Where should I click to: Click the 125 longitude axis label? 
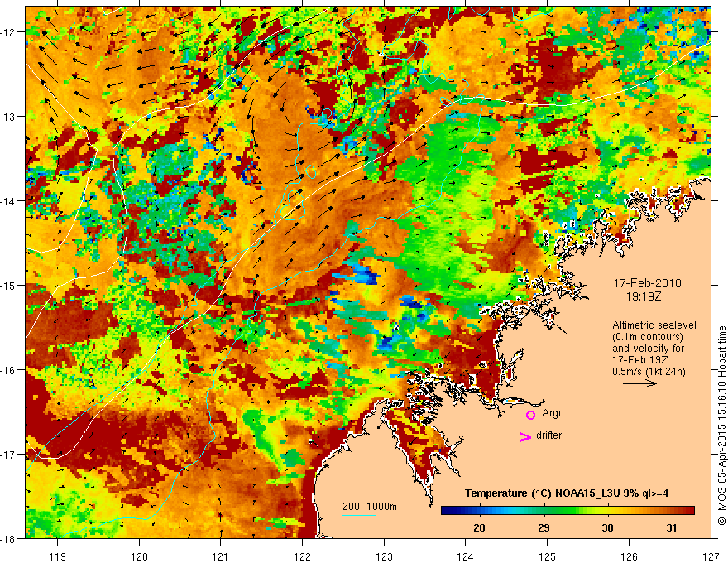coord(548,556)
